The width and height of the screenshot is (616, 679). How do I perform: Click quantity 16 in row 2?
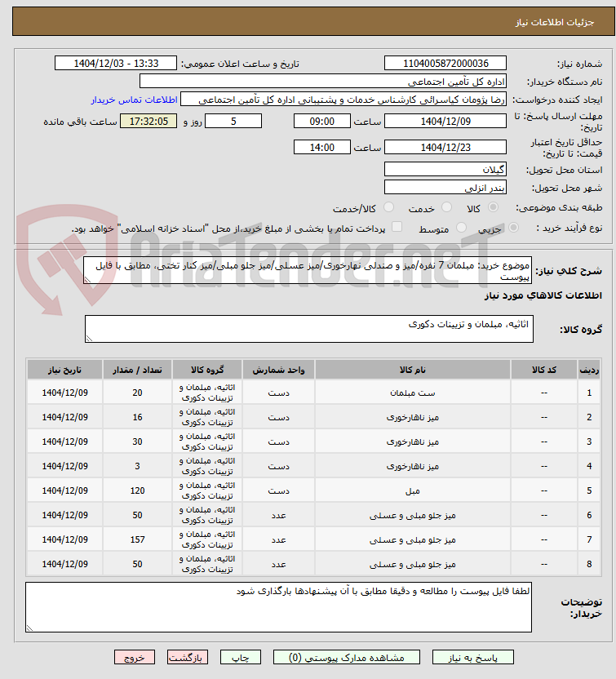137,417
